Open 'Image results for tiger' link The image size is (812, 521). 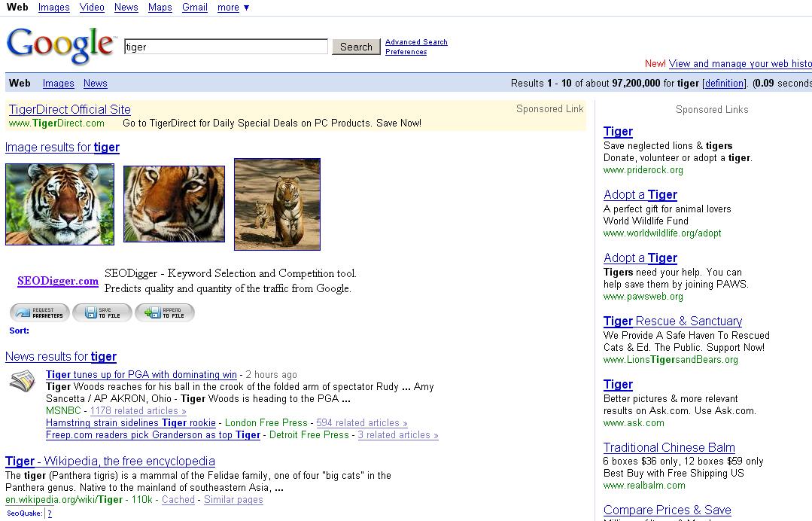click(62, 147)
